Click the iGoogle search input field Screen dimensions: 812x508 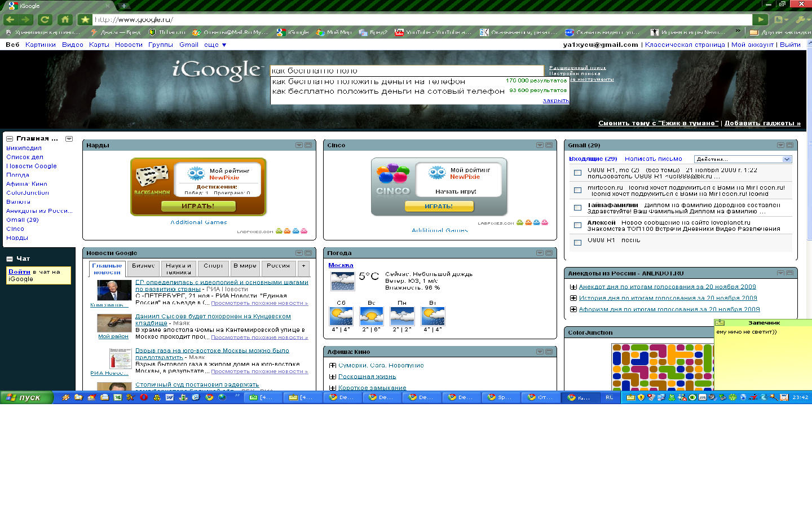(407, 71)
